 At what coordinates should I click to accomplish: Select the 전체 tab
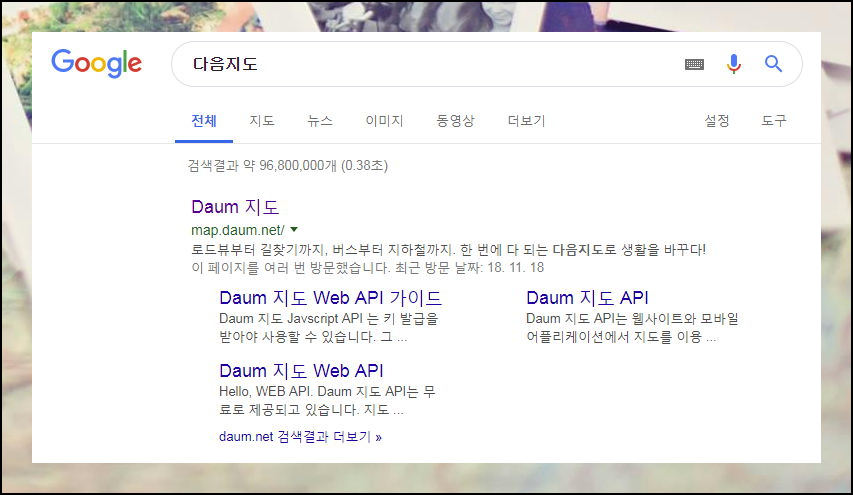click(x=204, y=121)
